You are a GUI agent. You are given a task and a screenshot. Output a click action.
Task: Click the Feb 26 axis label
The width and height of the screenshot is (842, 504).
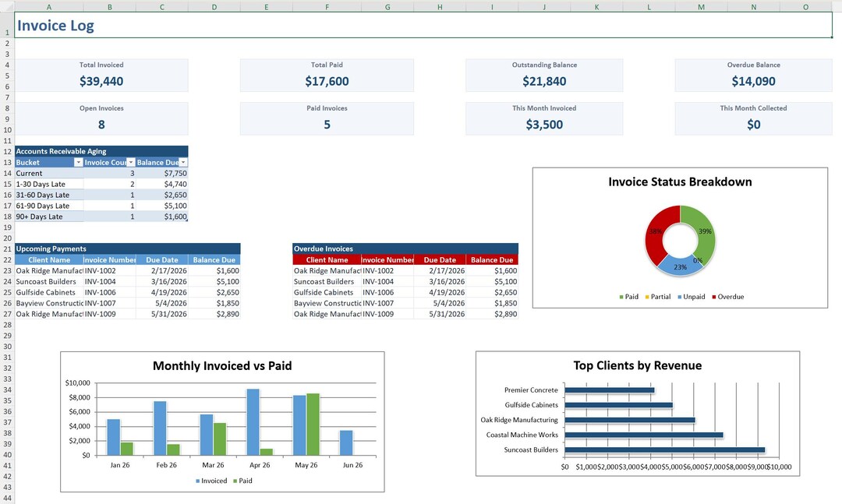[x=167, y=465]
